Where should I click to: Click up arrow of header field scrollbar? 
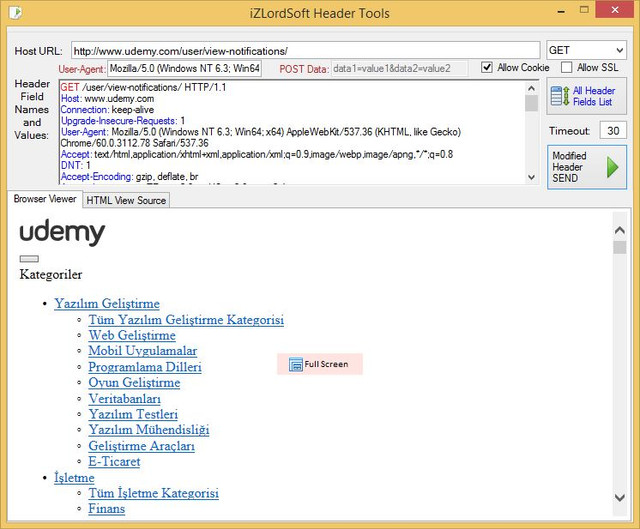(531, 88)
